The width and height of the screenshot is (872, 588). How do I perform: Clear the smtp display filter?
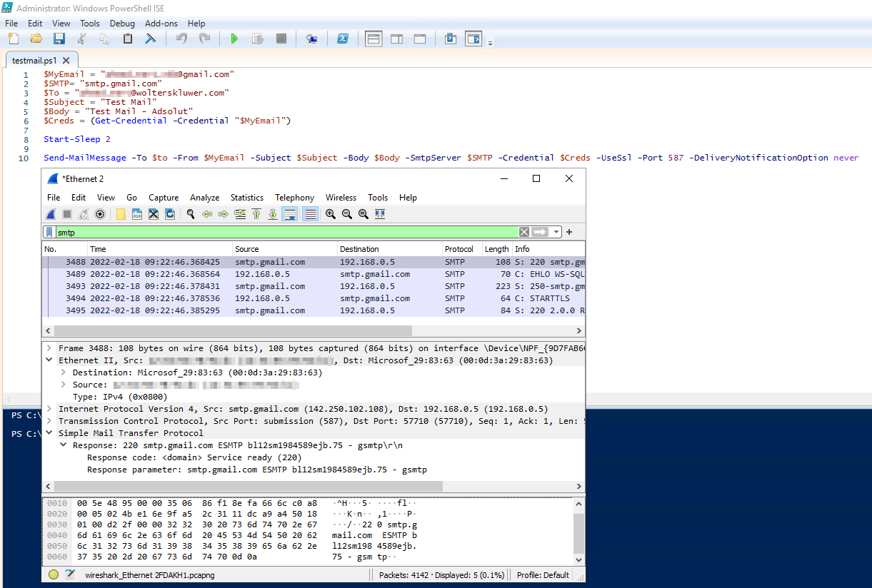tap(524, 232)
